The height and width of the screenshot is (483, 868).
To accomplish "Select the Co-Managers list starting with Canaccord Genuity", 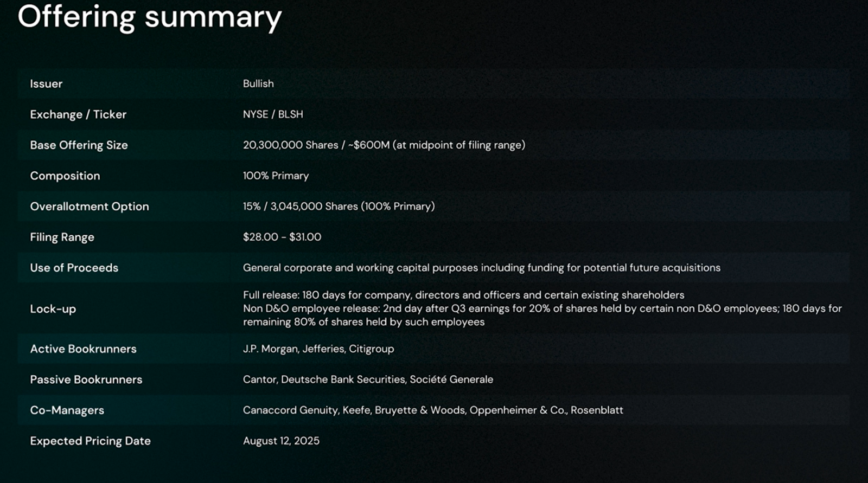I will [433, 410].
